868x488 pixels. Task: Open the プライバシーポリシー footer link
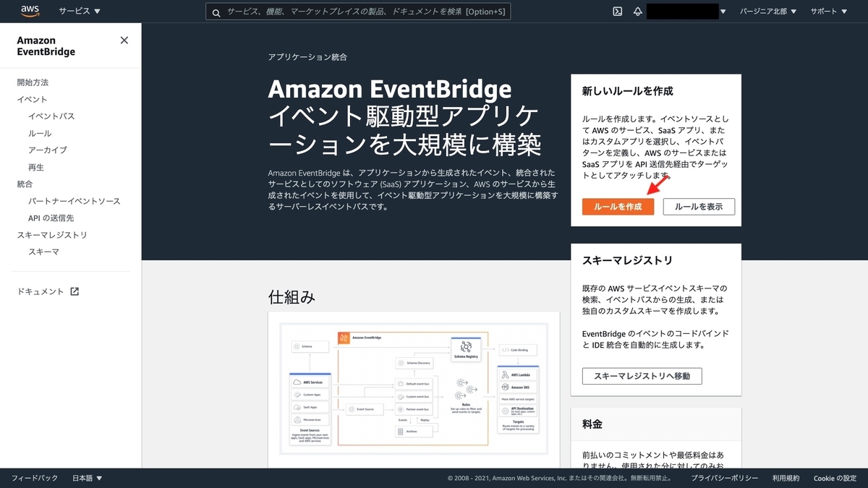click(725, 479)
